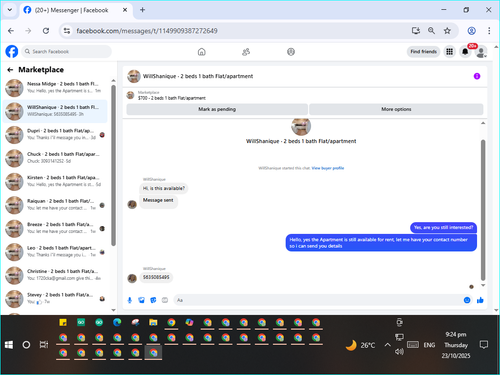Open the Friends icon in top navigation
The image size is (500, 375).
(x=246, y=52)
